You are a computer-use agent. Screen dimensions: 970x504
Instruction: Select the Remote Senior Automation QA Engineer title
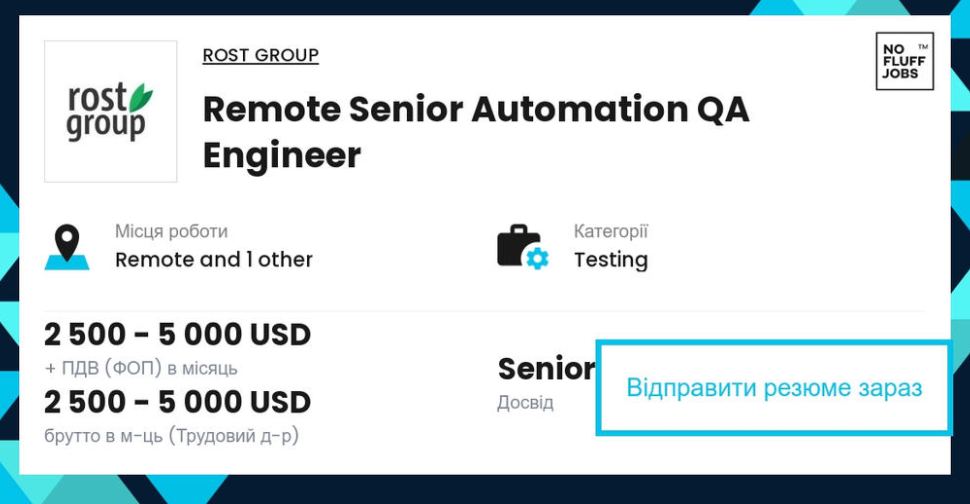point(476,132)
